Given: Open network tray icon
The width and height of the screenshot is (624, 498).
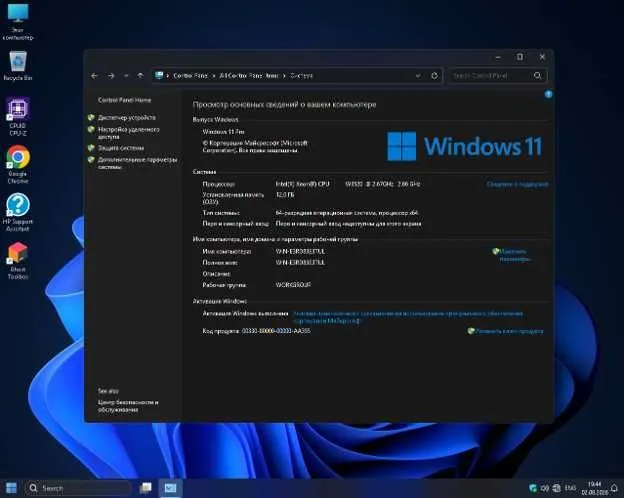Looking at the screenshot, I should [x=557, y=488].
